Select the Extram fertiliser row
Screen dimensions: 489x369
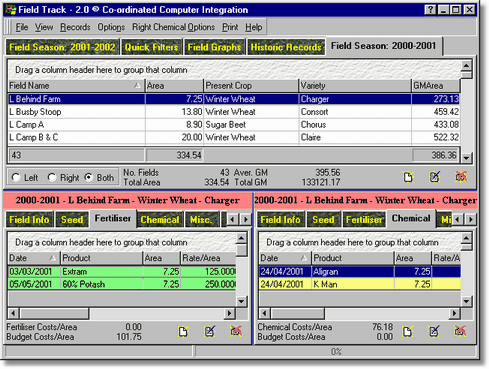[x=122, y=271]
